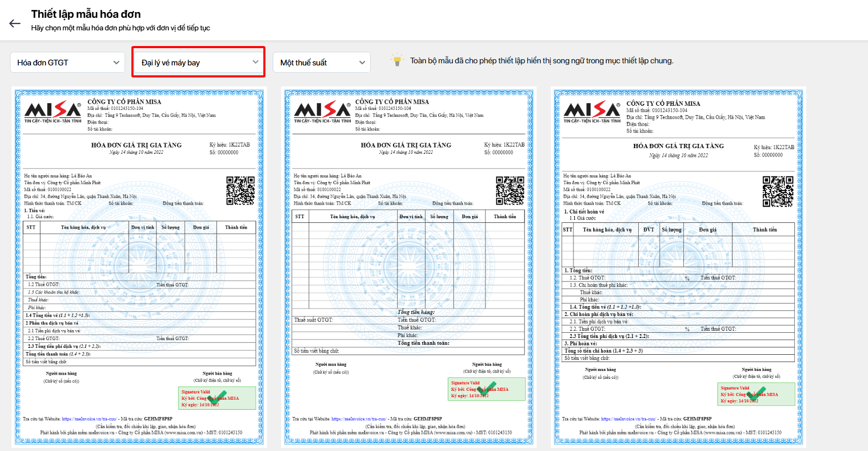This screenshot has height=451, width=868.
Task: Open the tra-cuu link on the third template
Action: point(628,419)
